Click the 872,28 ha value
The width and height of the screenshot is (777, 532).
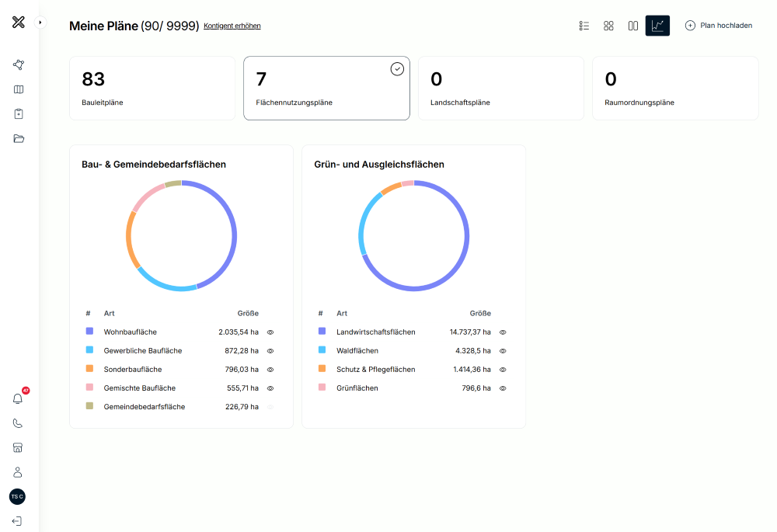pyautogui.click(x=242, y=351)
